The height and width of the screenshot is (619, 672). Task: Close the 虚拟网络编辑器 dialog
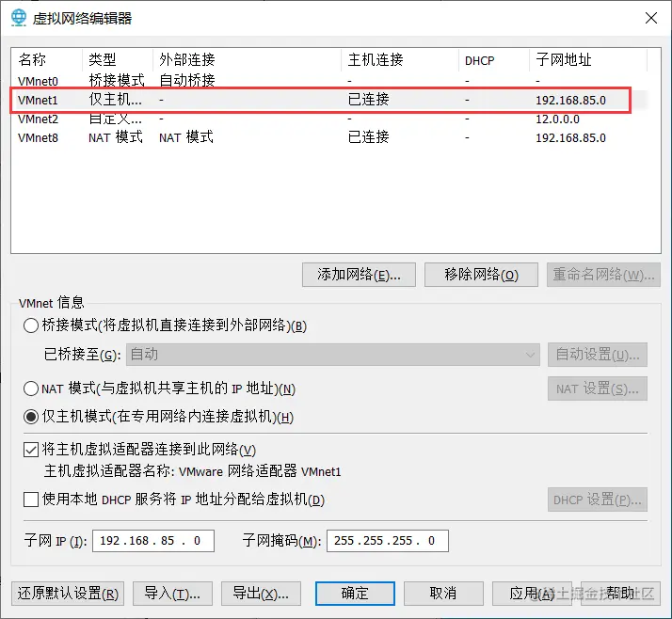pos(651,18)
